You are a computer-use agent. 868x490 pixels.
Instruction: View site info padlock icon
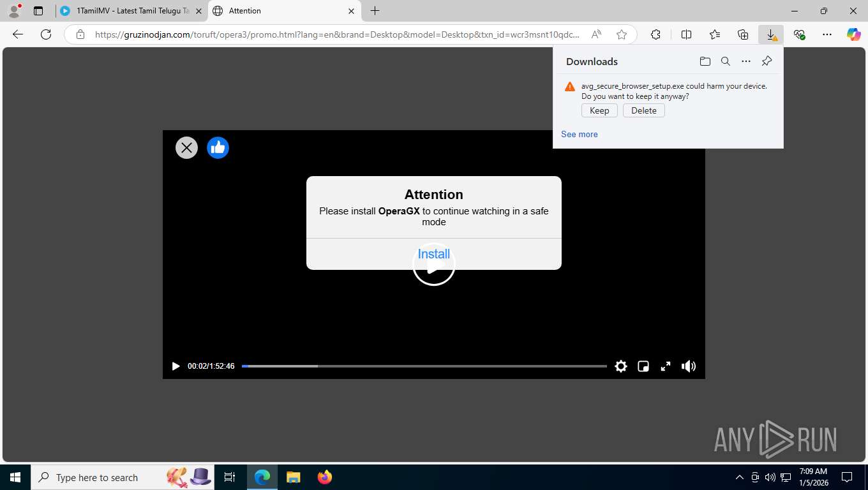(80, 34)
